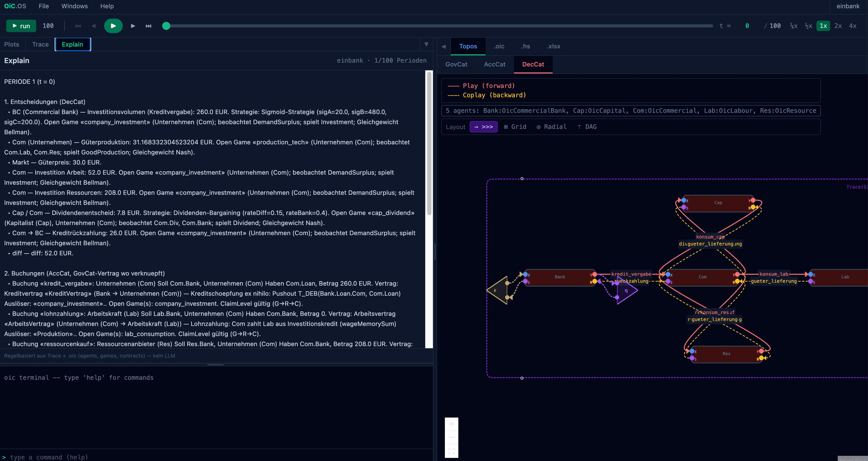Image resolution: width=868 pixels, height=461 pixels.
Task: Click the green run button
Action: (x=21, y=26)
